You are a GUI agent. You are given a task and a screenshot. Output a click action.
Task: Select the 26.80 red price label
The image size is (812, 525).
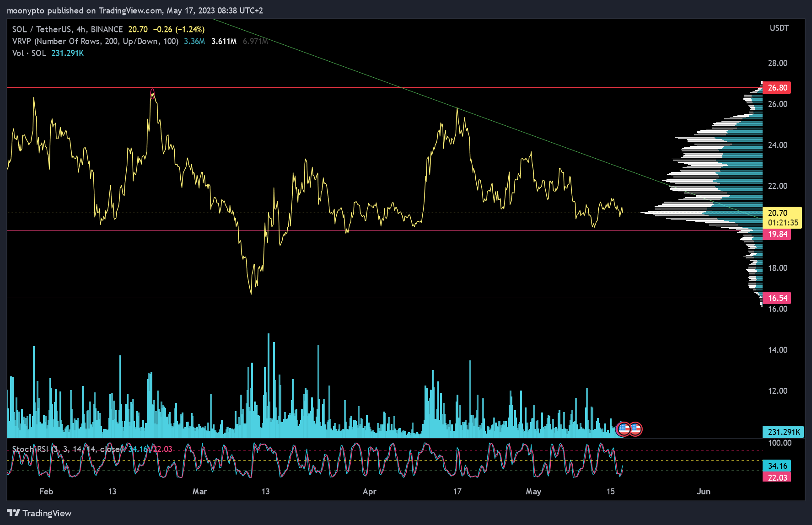pos(777,88)
